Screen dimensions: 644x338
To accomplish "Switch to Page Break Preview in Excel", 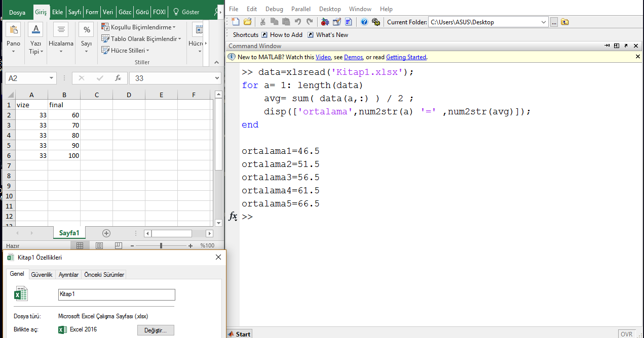I will [119, 245].
